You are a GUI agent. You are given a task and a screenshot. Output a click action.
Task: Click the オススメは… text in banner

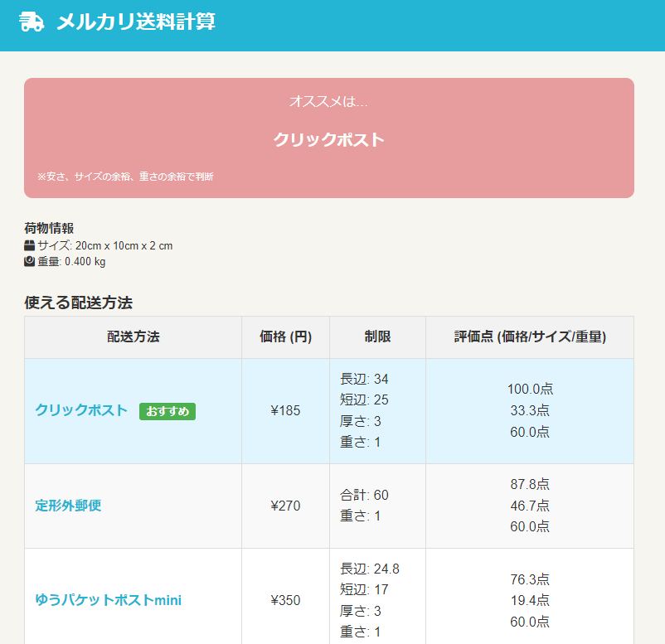(x=328, y=101)
